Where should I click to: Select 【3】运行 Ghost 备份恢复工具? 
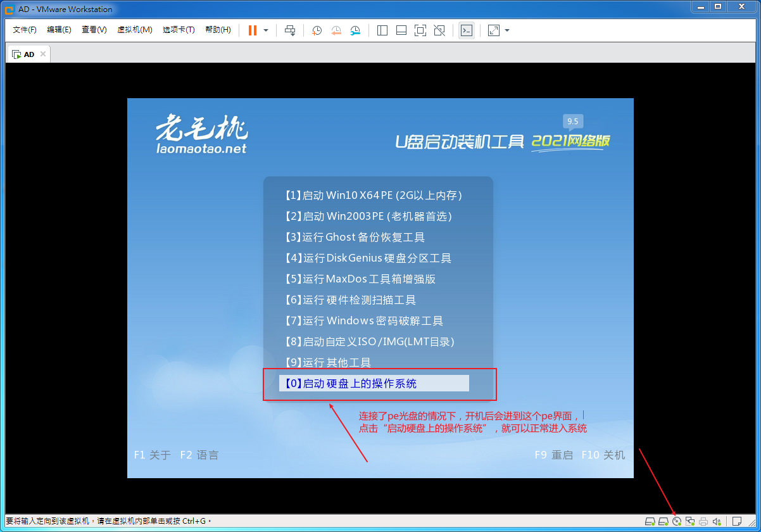(x=374, y=237)
